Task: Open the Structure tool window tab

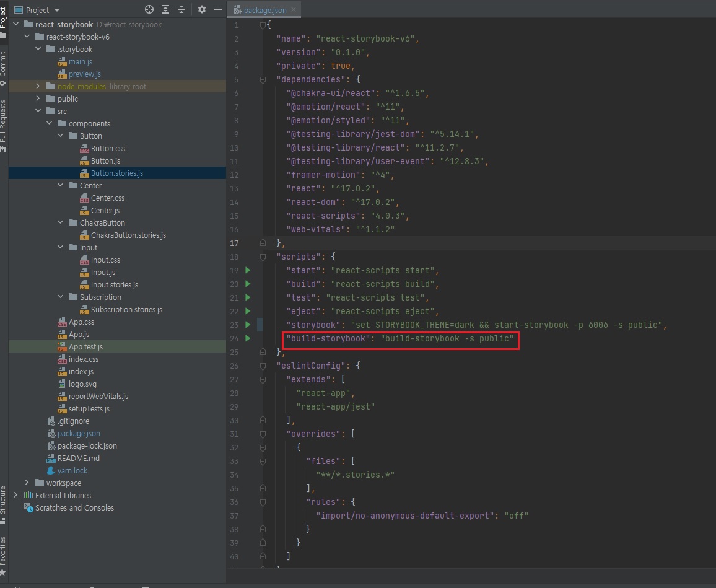Action: (3, 504)
